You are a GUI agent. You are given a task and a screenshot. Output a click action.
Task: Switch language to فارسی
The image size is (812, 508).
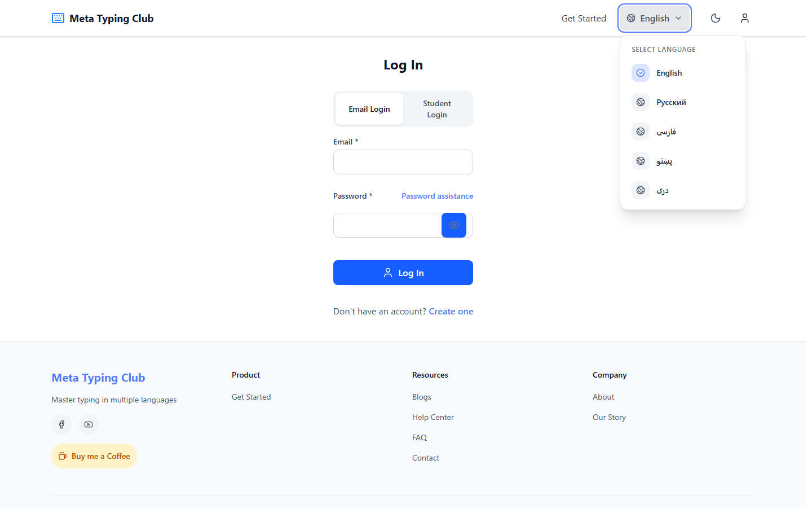click(683, 132)
